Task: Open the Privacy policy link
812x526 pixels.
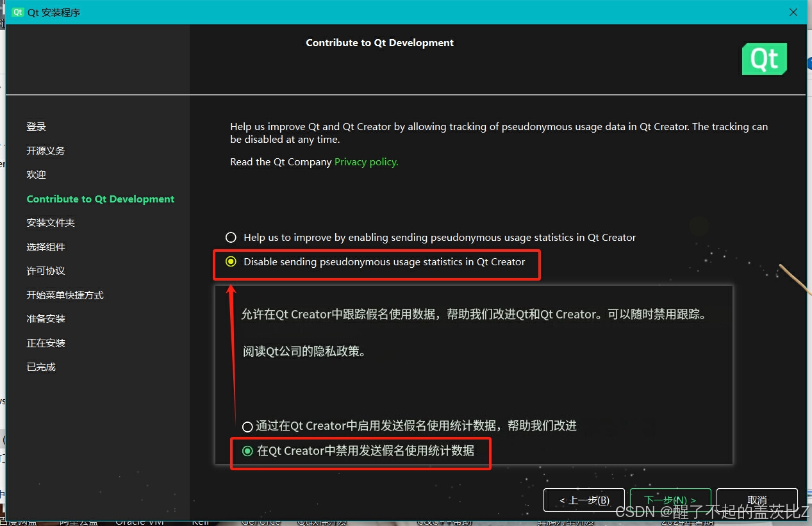Action: point(366,162)
